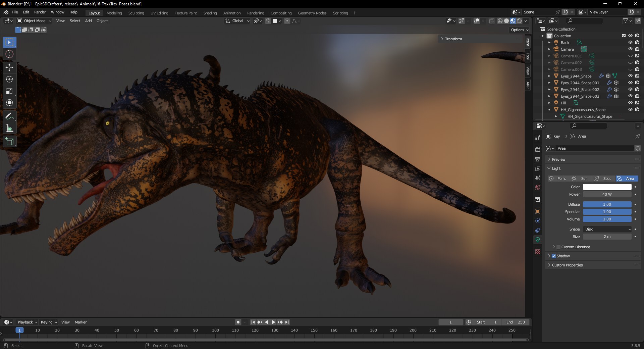This screenshot has width=644, height=349.
Task: Open the Object Mode dropdown
Action: 34,21
